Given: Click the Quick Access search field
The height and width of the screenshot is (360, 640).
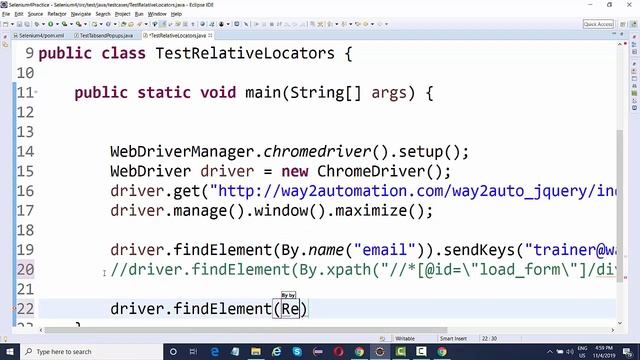Looking at the screenshot, I should point(598,24).
